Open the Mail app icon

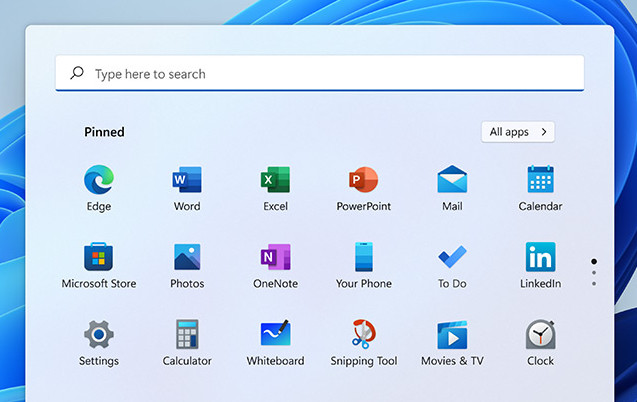[x=452, y=179]
